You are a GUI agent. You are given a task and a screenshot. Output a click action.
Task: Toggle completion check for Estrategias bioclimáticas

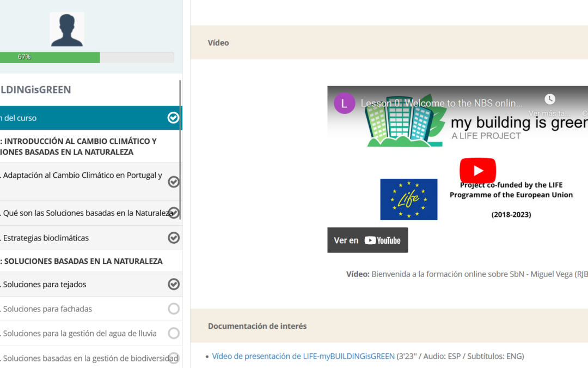[x=174, y=238]
